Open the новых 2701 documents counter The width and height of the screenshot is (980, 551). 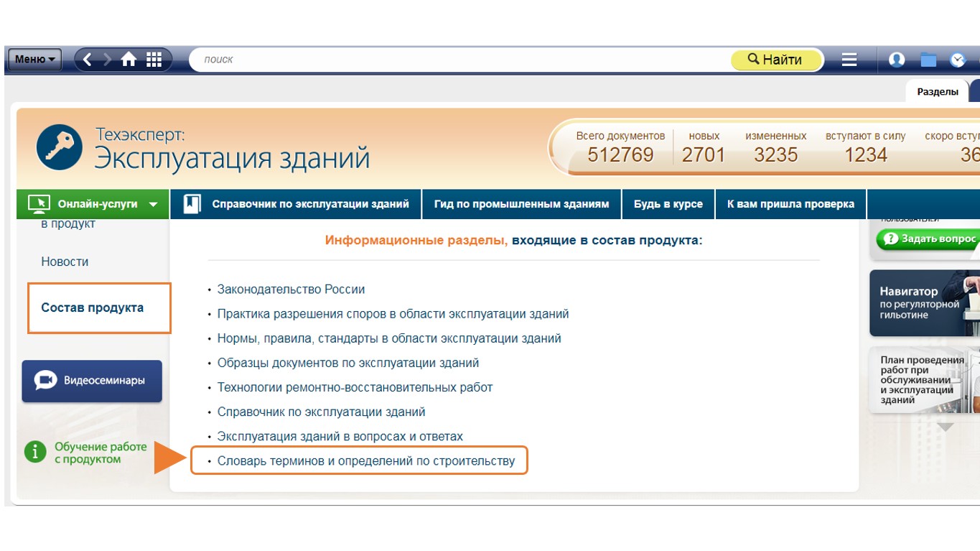(704, 147)
